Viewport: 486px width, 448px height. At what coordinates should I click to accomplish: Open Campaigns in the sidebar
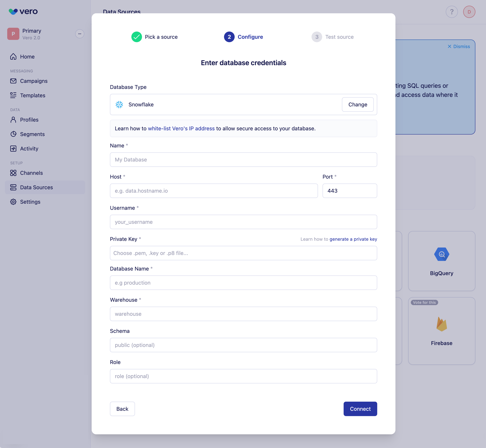34,81
